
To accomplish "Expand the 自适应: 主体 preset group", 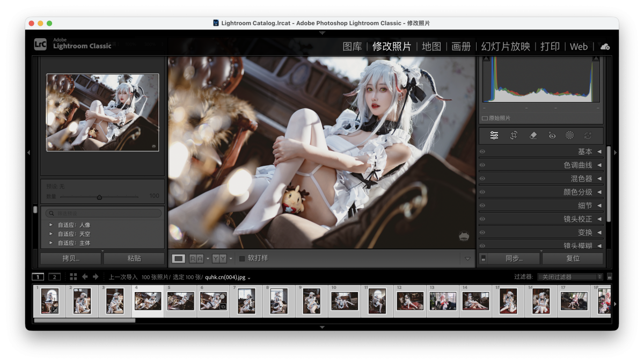I will pyautogui.click(x=51, y=243).
